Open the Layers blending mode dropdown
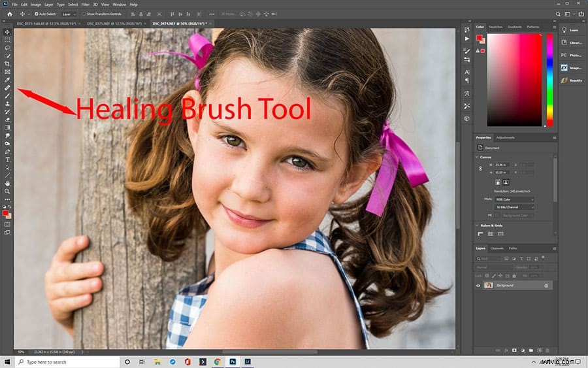This screenshot has width=588, height=368. pos(495,267)
